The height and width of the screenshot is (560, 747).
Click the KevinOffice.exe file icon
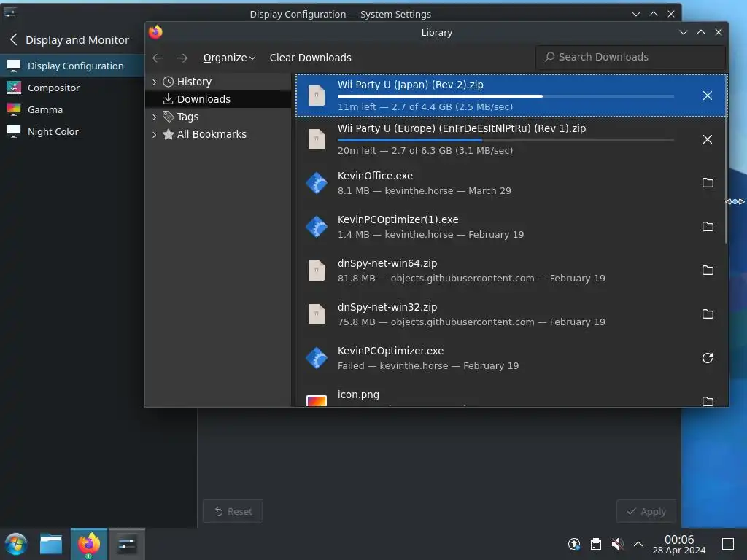click(317, 183)
